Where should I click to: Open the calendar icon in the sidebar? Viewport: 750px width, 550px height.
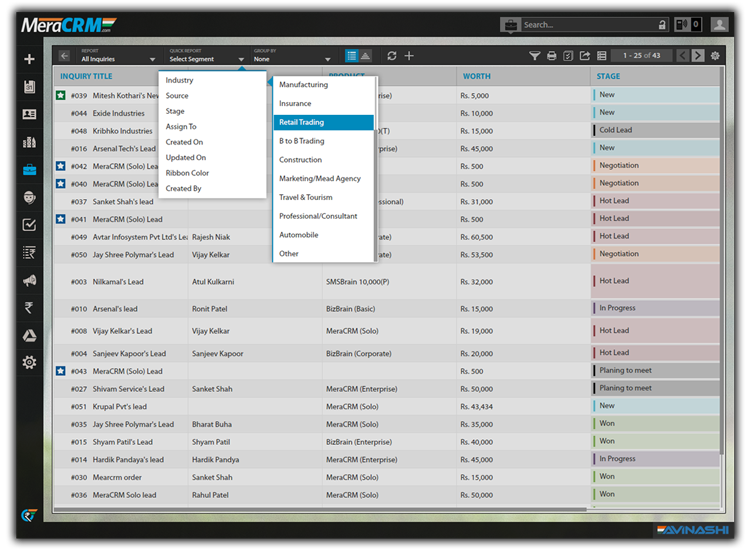pos(29,87)
